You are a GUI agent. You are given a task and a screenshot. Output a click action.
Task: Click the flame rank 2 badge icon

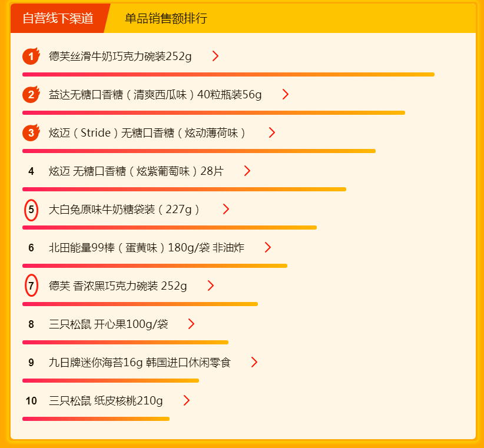[x=31, y=94]
